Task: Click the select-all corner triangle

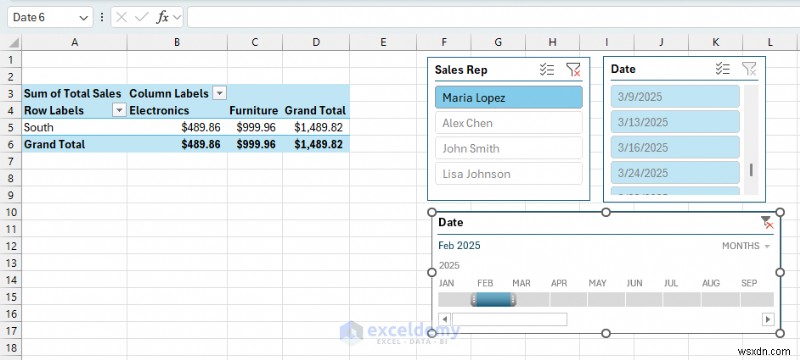Action: (x=14, y=43)
